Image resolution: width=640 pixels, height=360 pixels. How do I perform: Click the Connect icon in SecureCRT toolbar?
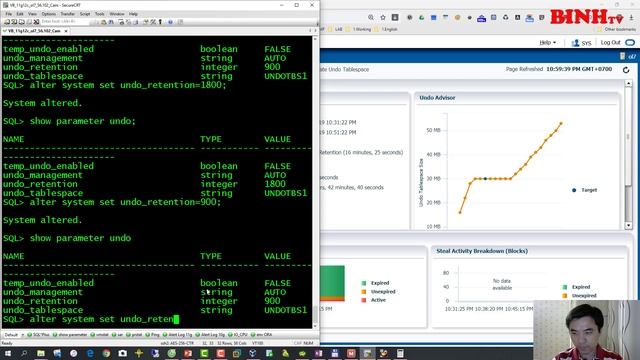6,22
